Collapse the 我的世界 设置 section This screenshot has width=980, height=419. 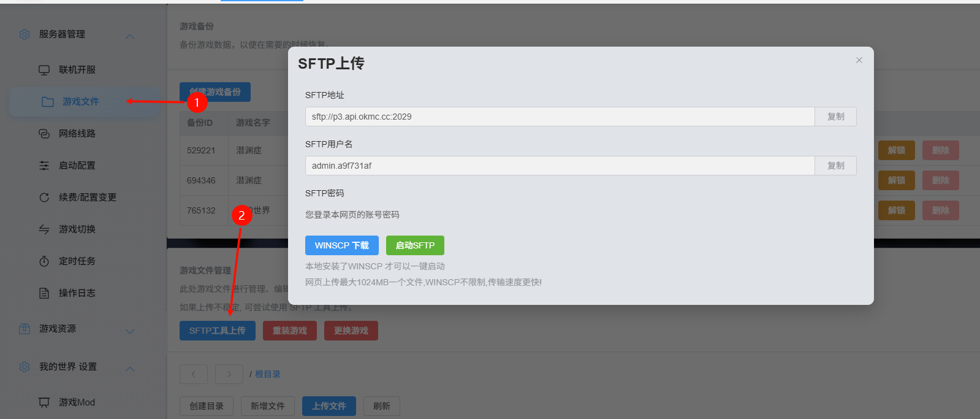pyautogui.click(x=130, y=369)
